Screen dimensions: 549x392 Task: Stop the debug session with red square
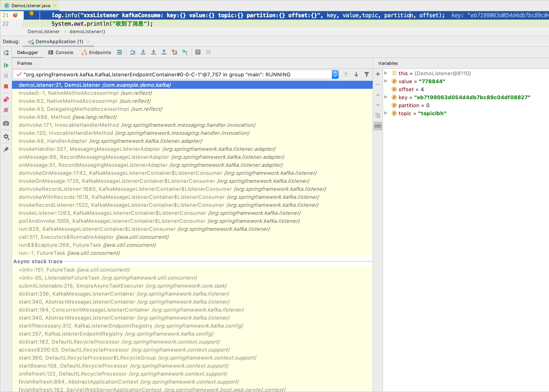click(6, 86)
